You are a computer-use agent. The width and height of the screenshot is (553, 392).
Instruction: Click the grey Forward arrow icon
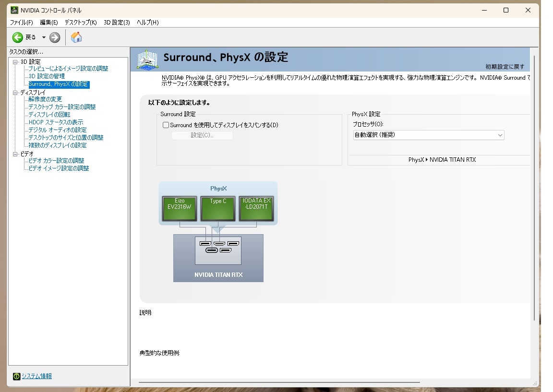pyautogui.click(x=55, y=37)
